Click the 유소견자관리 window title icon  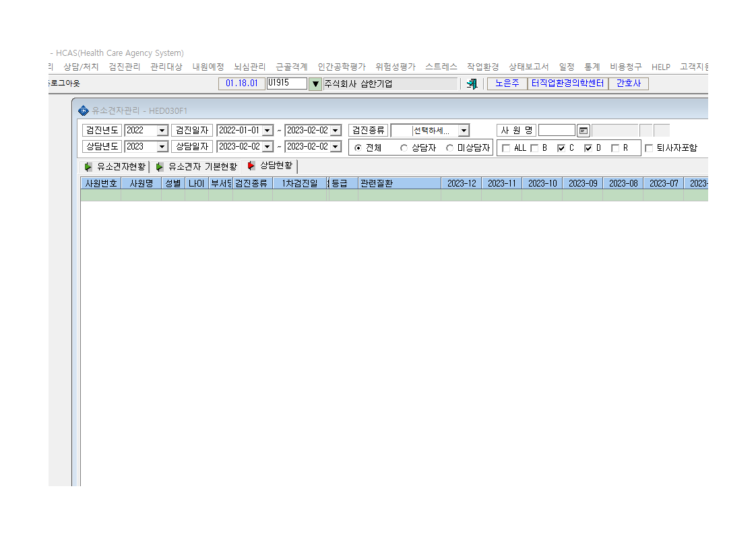tap(84, 111)
